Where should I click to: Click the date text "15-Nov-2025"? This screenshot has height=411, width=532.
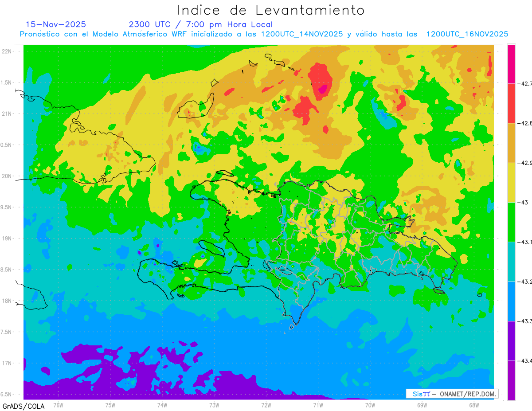point(56,24)
